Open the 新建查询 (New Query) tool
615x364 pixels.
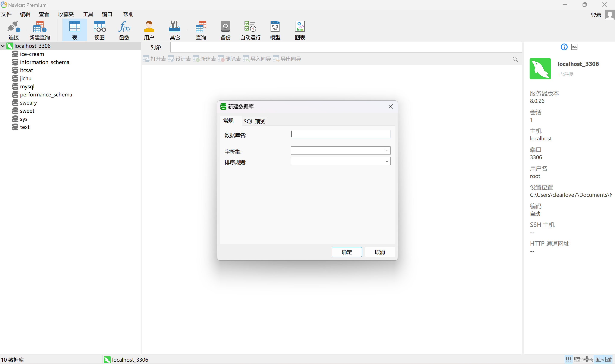click(x=39, y=29)
